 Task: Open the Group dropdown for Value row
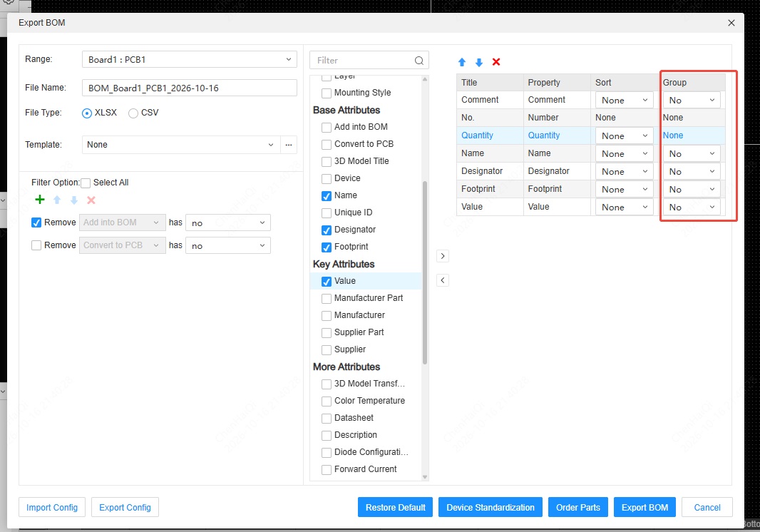(x=692, y=207)
